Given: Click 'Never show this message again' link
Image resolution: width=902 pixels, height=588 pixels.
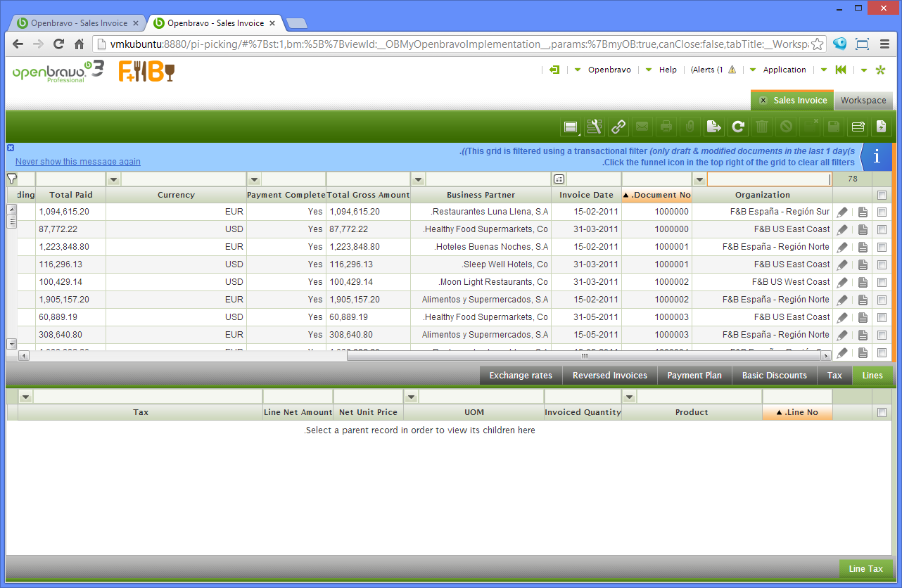Looking at the screenshot, I should [78, 162].
